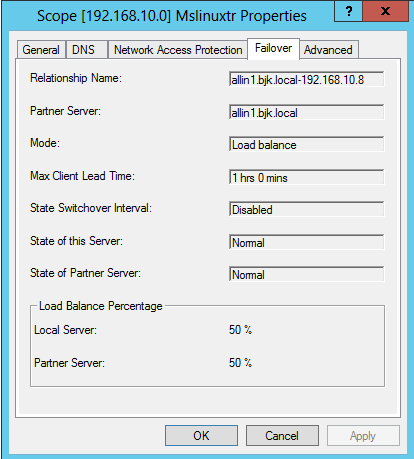Screen dimensions: 414x459
Task: Click the OK button
Action: [201, 435]
